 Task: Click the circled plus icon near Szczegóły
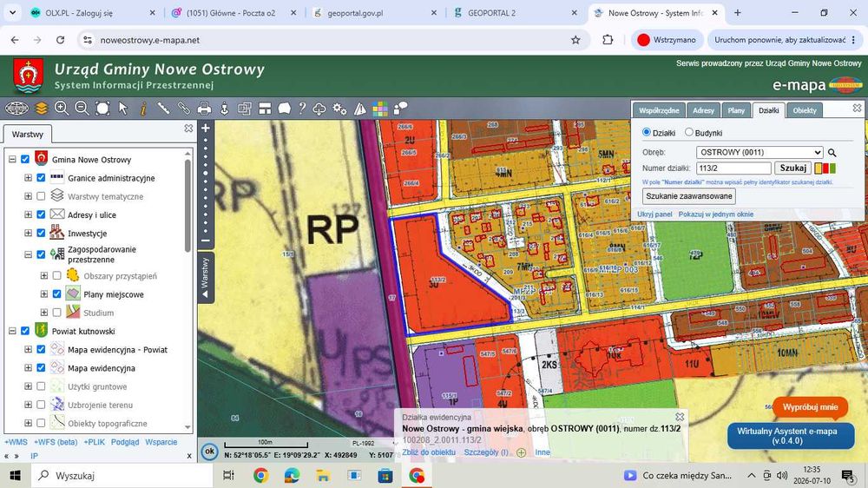click(521, 452)
